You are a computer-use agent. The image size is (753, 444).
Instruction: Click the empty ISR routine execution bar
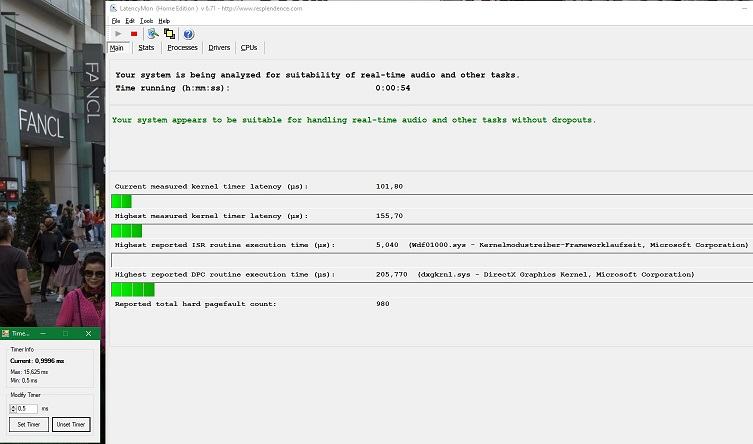point(432,260)
